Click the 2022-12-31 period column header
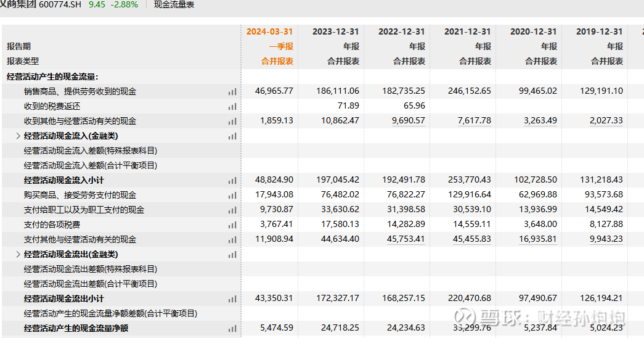Screen dimensions: 644x338 pos(401,31)
